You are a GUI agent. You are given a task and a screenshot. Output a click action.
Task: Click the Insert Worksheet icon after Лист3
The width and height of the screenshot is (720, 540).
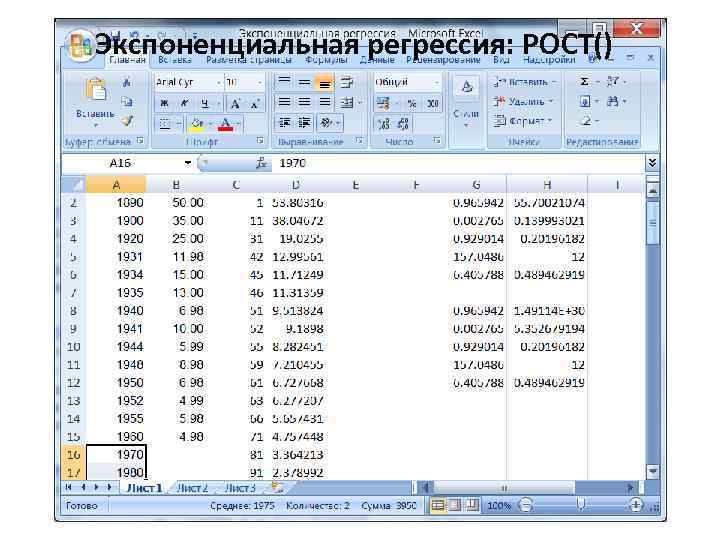[277, 488]
